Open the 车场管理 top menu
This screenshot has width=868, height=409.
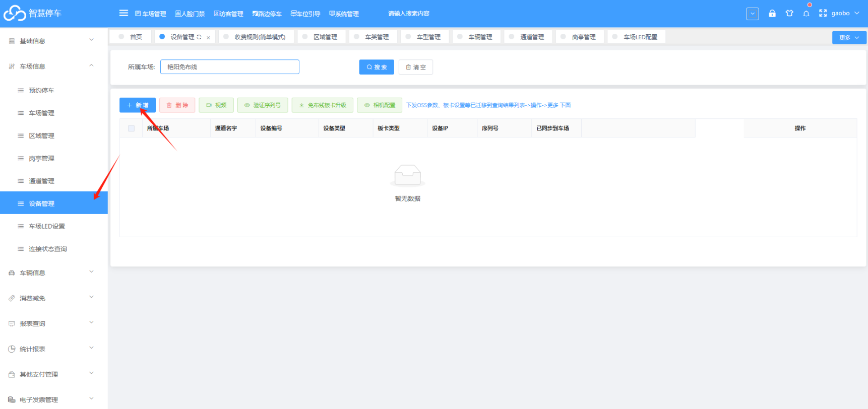[151, 14]
